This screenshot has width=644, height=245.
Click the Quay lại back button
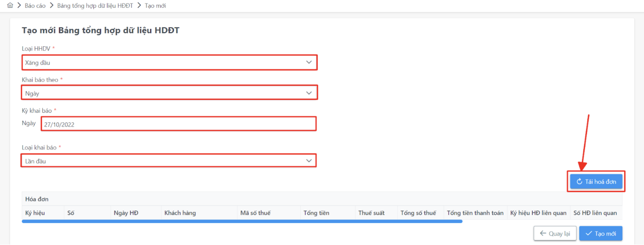(555, 233)
